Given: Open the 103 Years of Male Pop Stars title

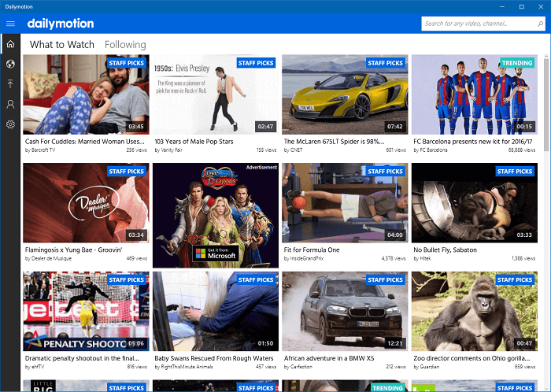Looking at the screenshot, I should 194,140.
